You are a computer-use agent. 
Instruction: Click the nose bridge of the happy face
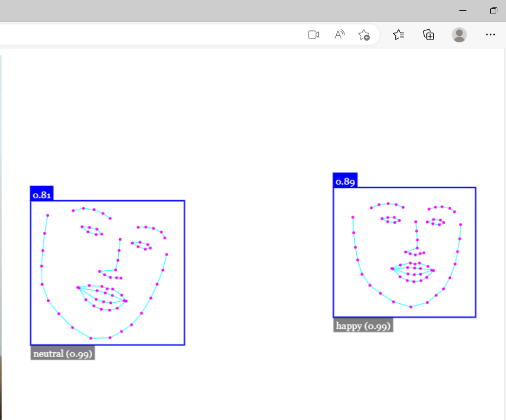417,234
